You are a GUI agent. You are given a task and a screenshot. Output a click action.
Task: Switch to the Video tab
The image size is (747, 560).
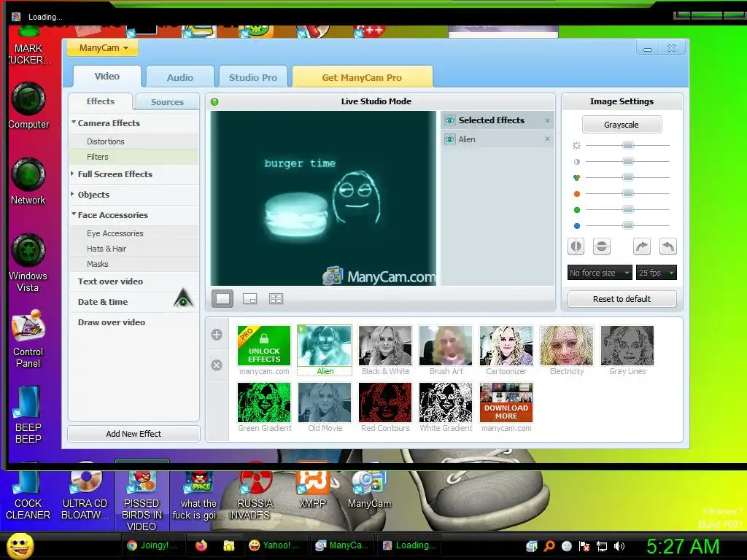(x=107, y=76)
